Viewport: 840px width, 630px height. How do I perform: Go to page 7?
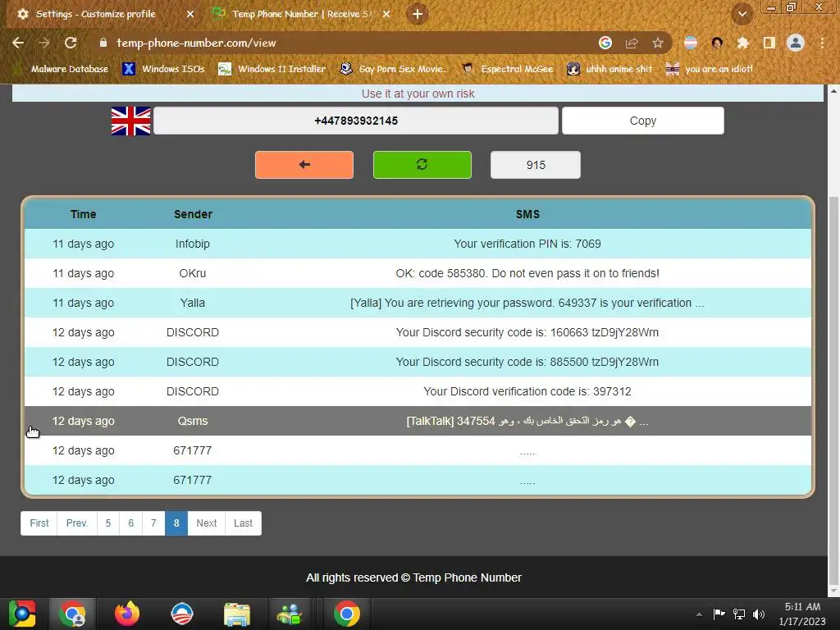153,523
